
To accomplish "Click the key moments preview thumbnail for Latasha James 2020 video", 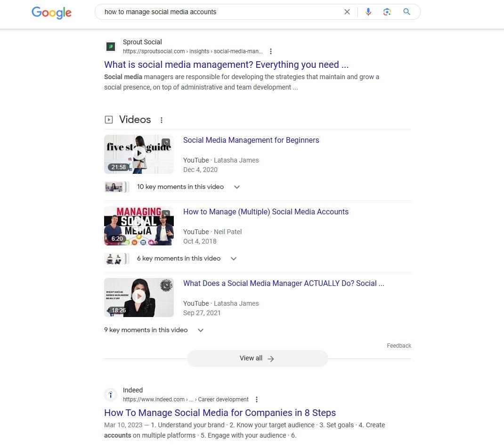I will pos(116,187).
